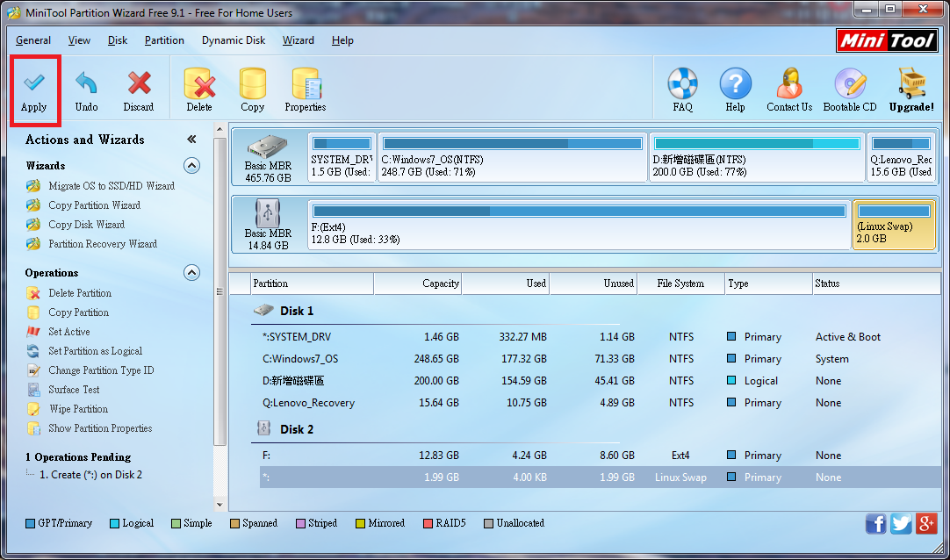This screenshot has height=560, width=950.
Task: Choose Delete Partition in Operations list
Action: coord(80,293)
